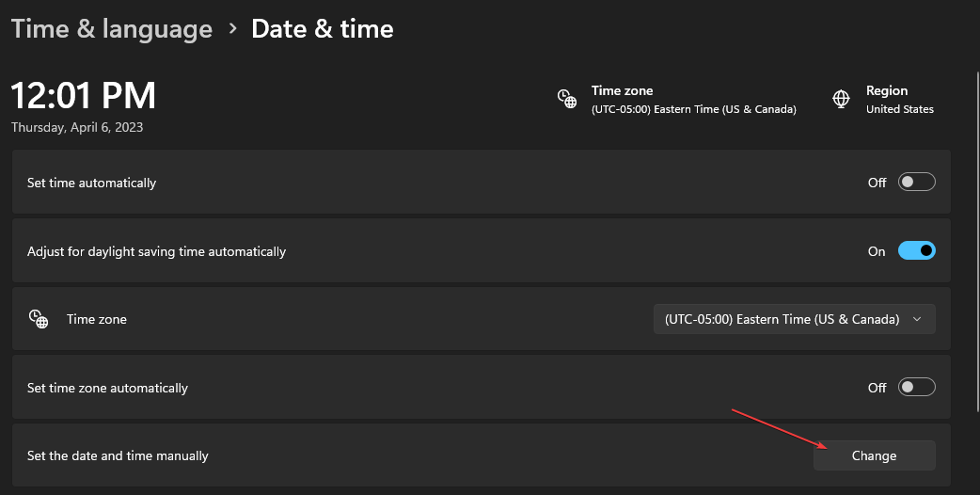
Task: Click the On label beside daylight saving switch
Action: (877, 251)
